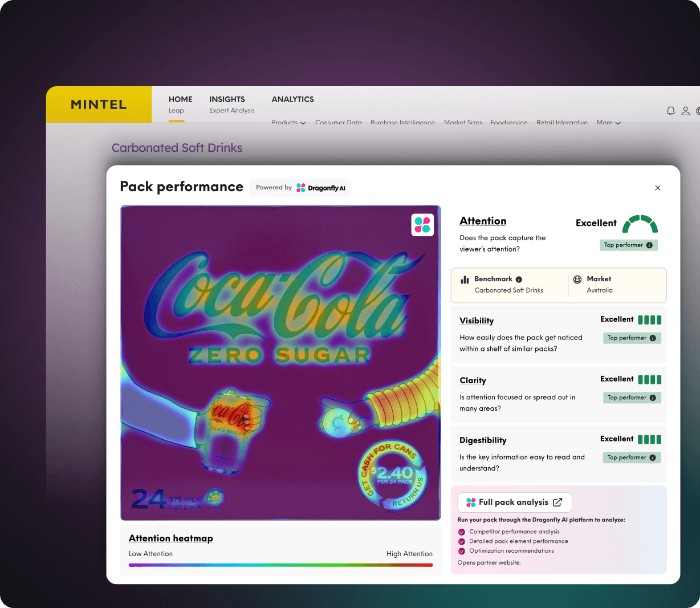The height and width of the screenshot is (608, 700).
Task: Open Retail Interactive menu item
Action: click(562, 123)
